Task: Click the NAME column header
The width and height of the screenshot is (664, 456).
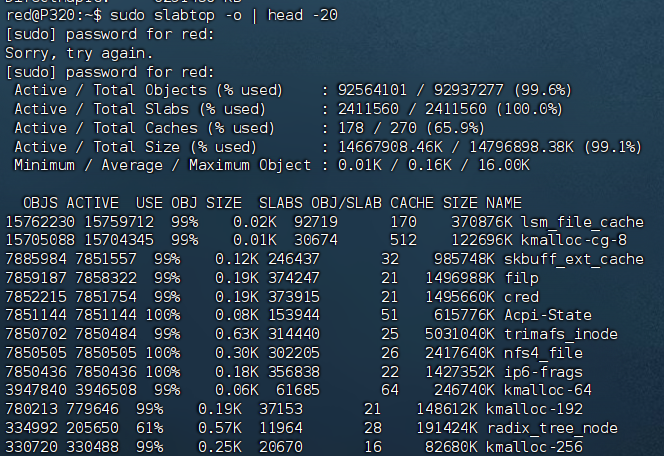Action: (x=503, y=202)
